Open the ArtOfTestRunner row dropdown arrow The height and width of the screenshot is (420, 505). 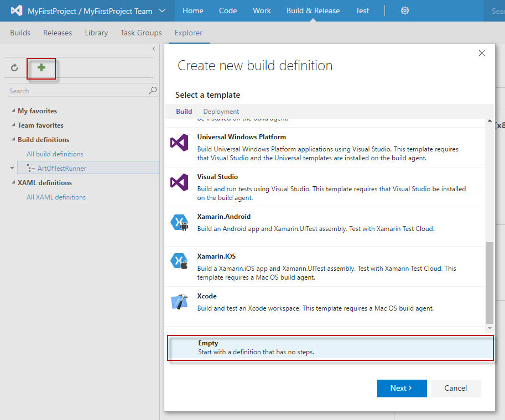click(x=12, y=168)
